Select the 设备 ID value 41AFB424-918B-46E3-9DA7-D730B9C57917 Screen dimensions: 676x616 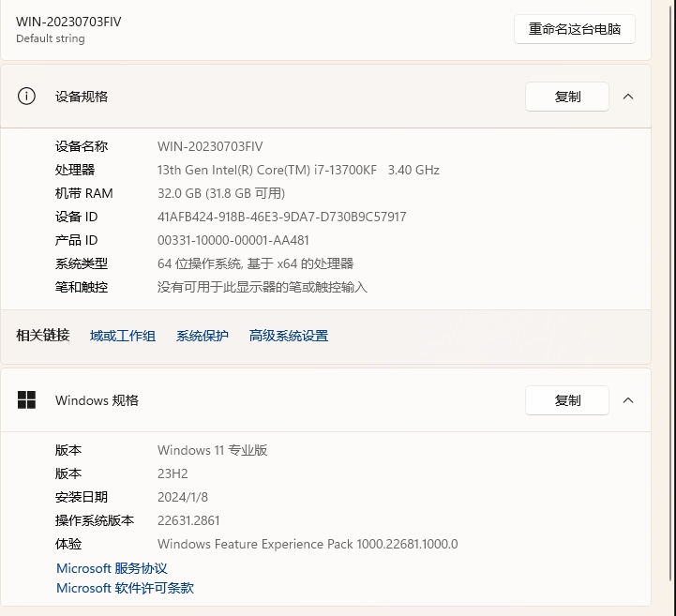(281, 217)
